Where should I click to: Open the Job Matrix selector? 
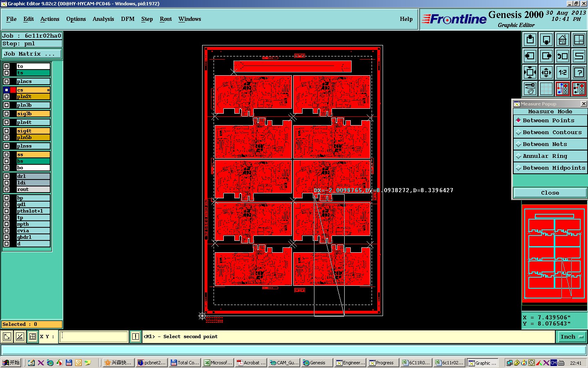click(x=32, y=54)
